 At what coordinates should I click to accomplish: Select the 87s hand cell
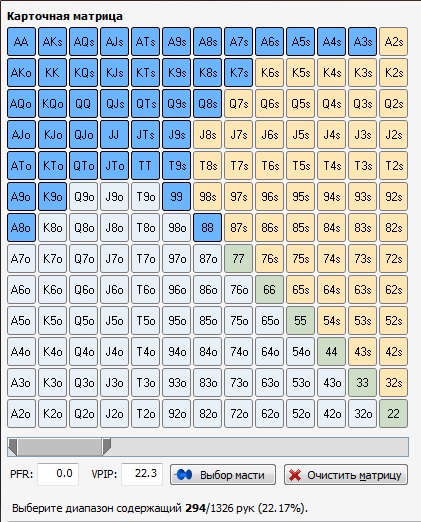[238, 228]
